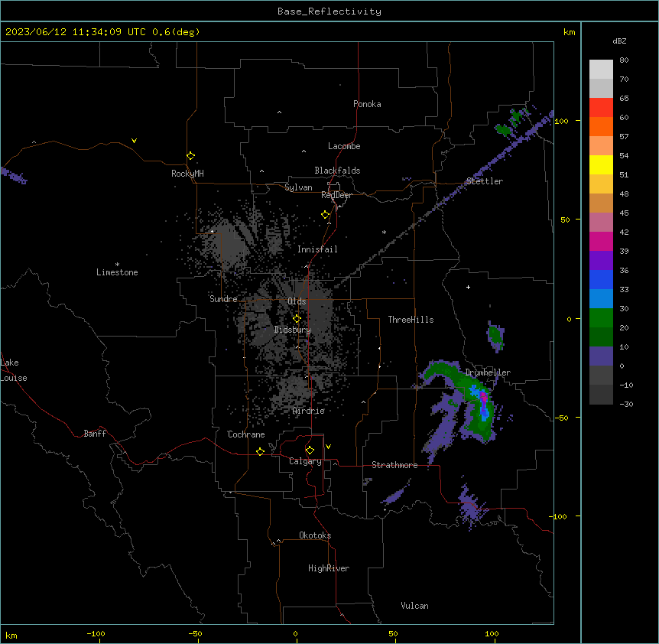Click the magenta storm core near Drumheller
The height and width of the screenshot is (644, 659).
click(484, 397)
